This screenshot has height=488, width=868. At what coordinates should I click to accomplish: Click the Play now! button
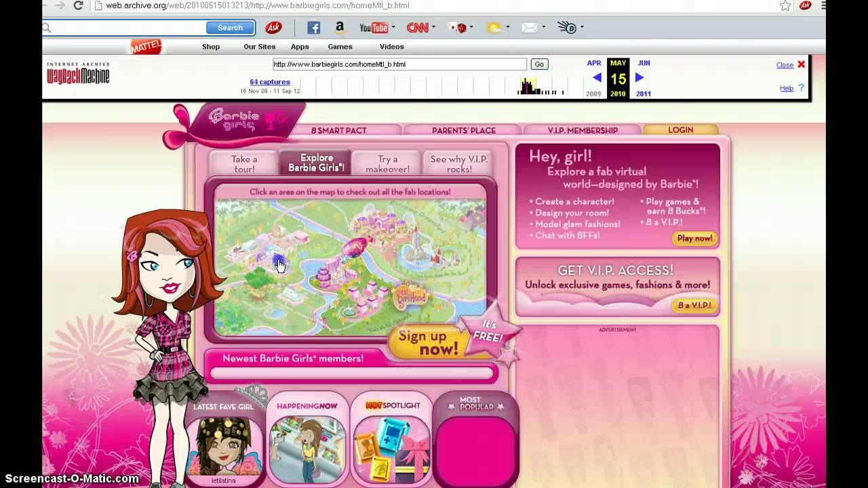[695, 239]
